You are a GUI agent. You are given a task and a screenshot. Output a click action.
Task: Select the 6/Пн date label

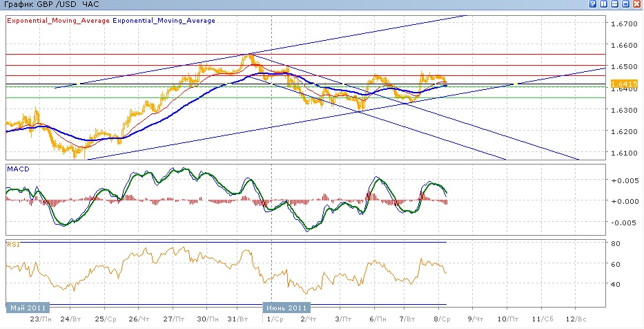pyautogui.click(x=378, y=319)
